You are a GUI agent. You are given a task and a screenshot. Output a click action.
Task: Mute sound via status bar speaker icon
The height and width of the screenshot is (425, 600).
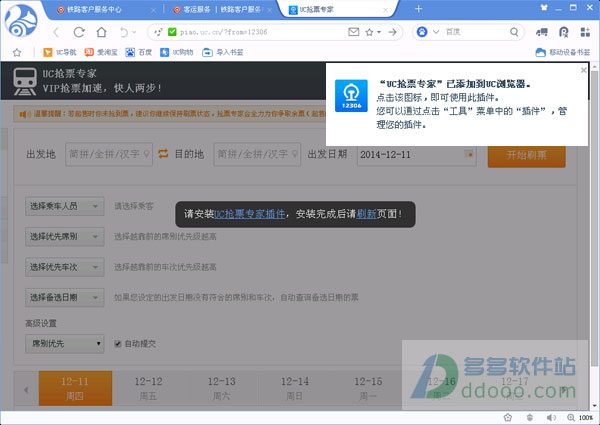pos(551,417)
